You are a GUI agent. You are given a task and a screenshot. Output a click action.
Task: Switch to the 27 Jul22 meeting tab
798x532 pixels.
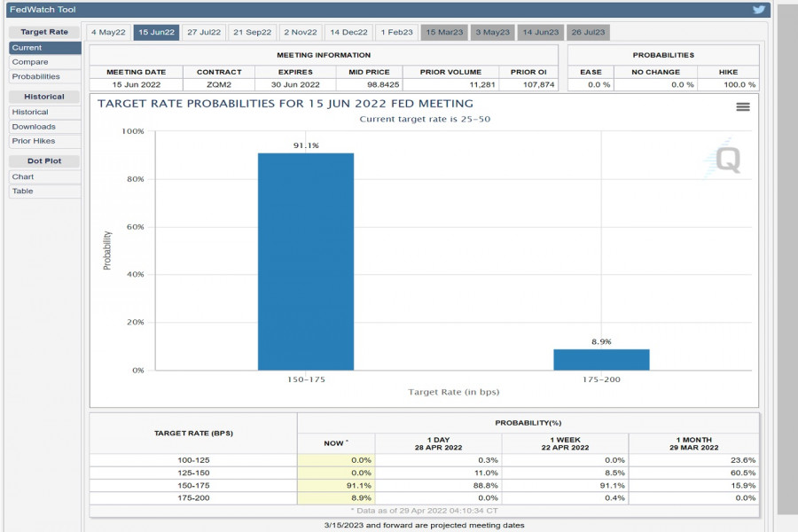pyautogui.click(x=204, y=32)
